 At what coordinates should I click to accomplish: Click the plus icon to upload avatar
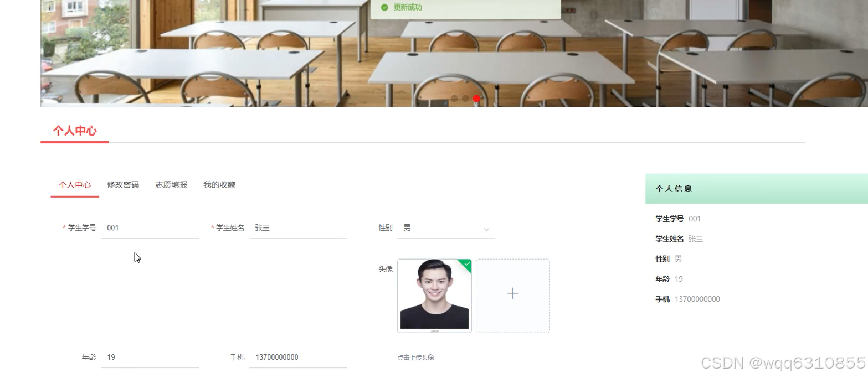513,293
